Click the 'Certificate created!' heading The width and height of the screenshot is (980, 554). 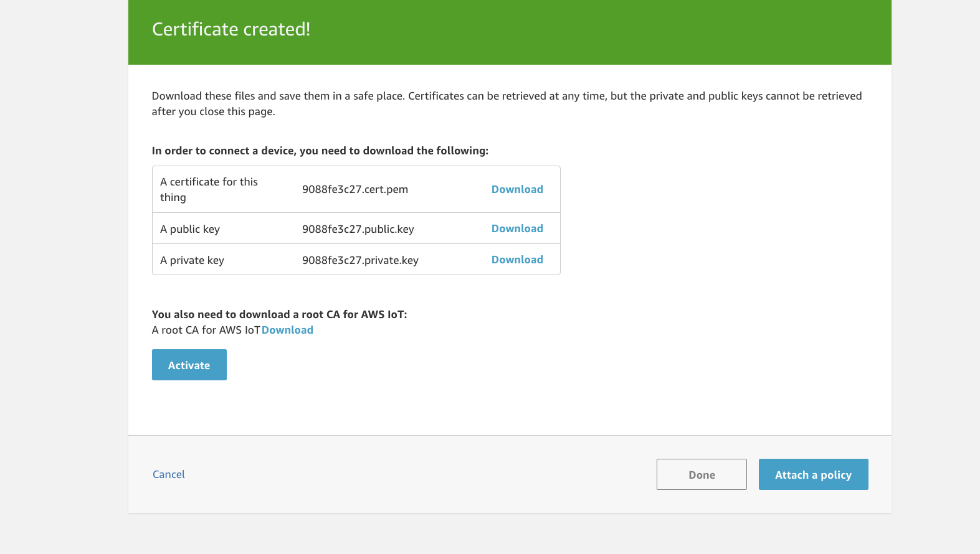231,29
